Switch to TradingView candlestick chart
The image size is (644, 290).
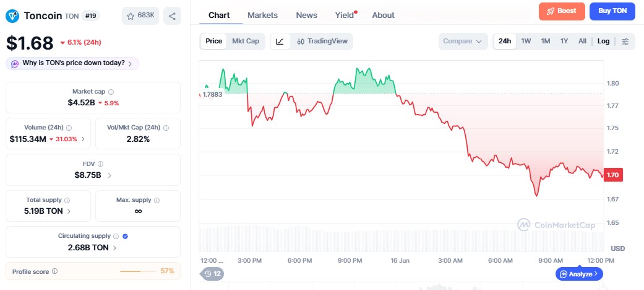[322, 41]
